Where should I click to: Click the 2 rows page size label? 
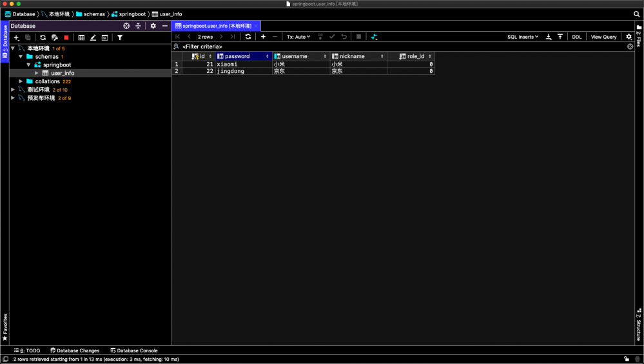(x=206, y=37)
